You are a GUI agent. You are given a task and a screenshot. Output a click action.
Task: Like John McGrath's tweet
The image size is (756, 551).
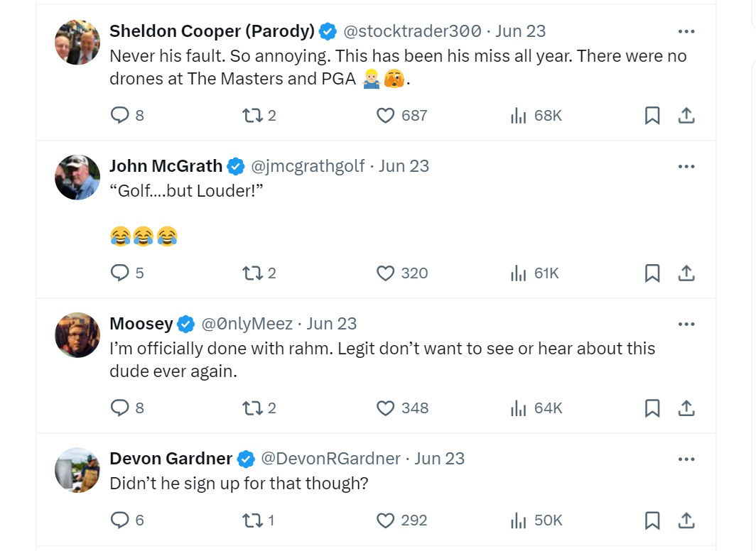pyautogui.click(x=385, y=273)
